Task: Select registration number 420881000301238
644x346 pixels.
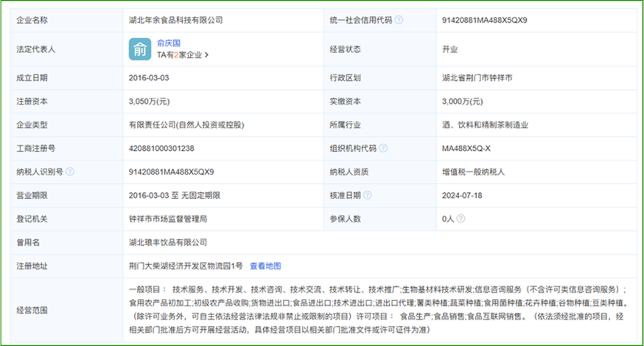Action: [x=161, y=149]
